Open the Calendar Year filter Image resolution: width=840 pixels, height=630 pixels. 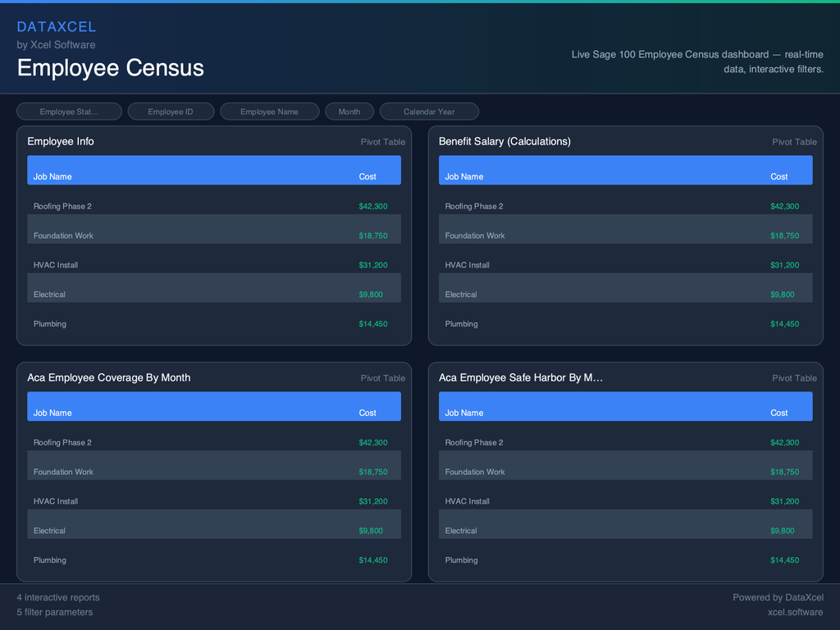click(429, 111)
